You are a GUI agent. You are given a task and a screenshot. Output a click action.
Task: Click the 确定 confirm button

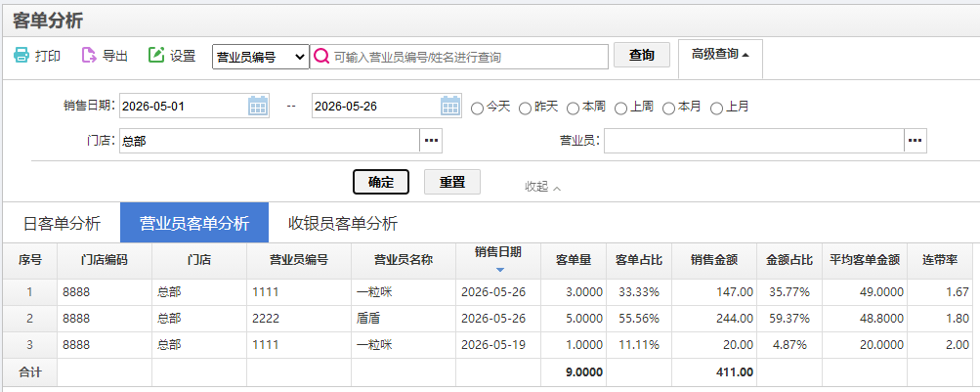click(x=381, y=182)
